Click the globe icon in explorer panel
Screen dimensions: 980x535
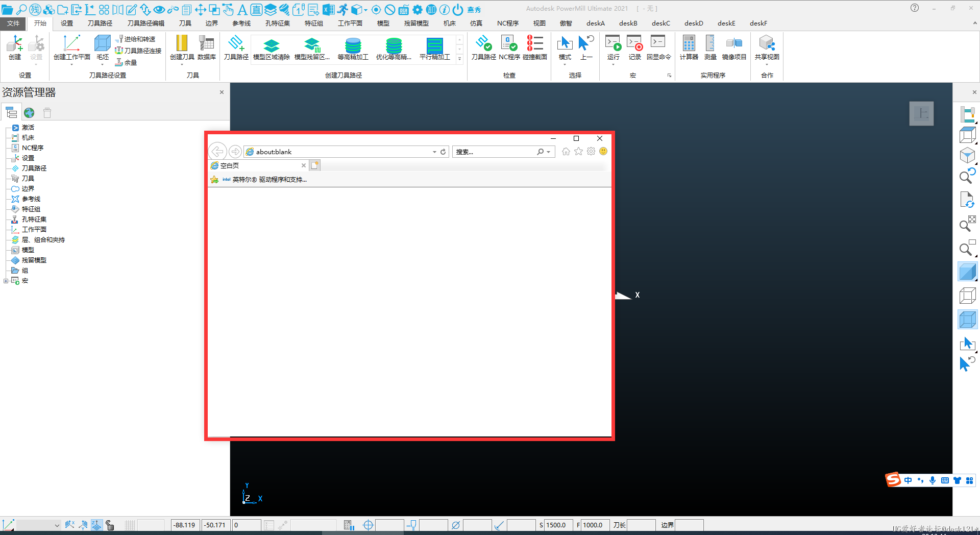(29, 113)
